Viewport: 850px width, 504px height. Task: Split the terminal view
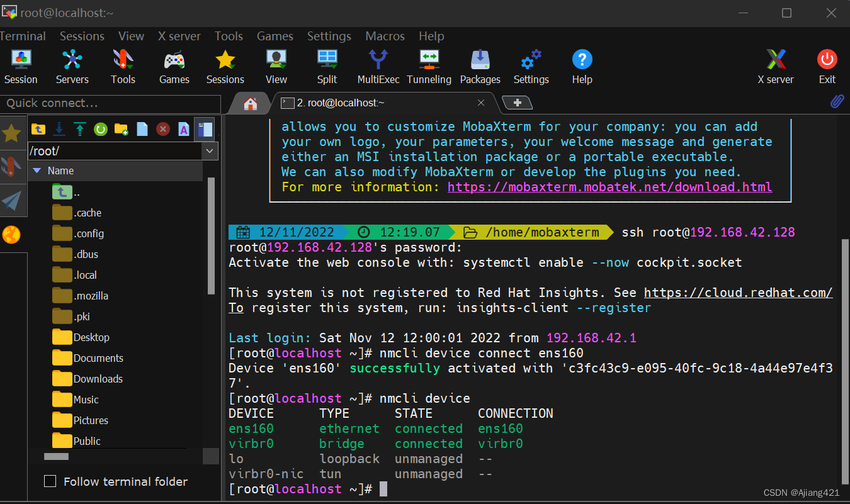(x=327, y=66)
